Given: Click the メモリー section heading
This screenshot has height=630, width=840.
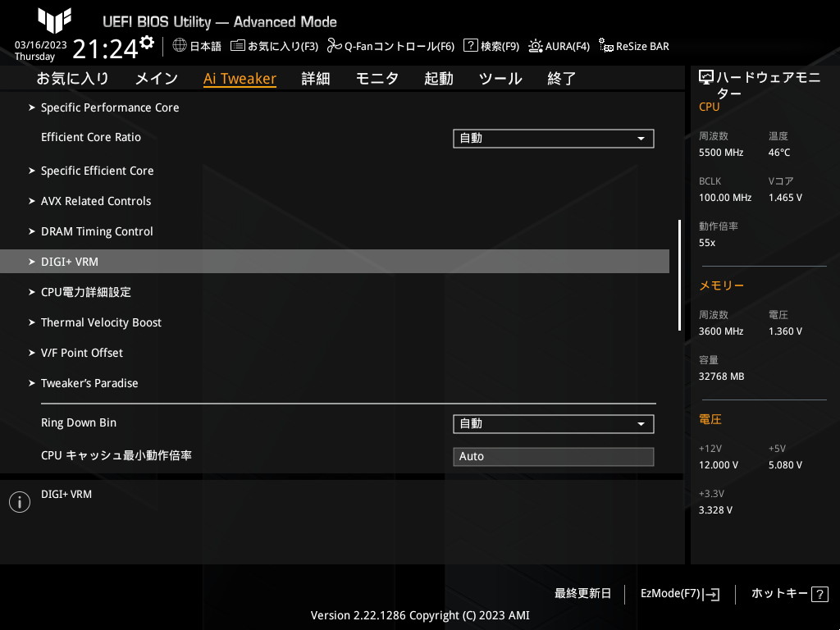Looking at the screenshot, I should 721,285.
